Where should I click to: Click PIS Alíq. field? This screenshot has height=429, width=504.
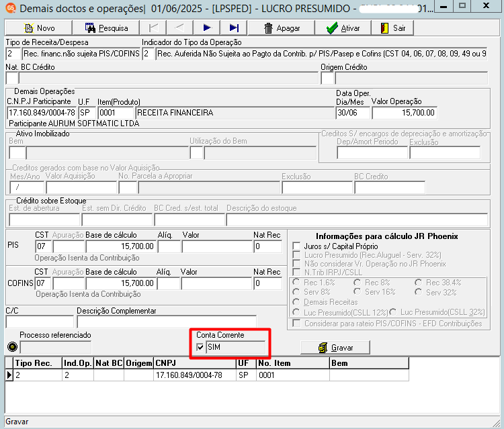point(169,246)
